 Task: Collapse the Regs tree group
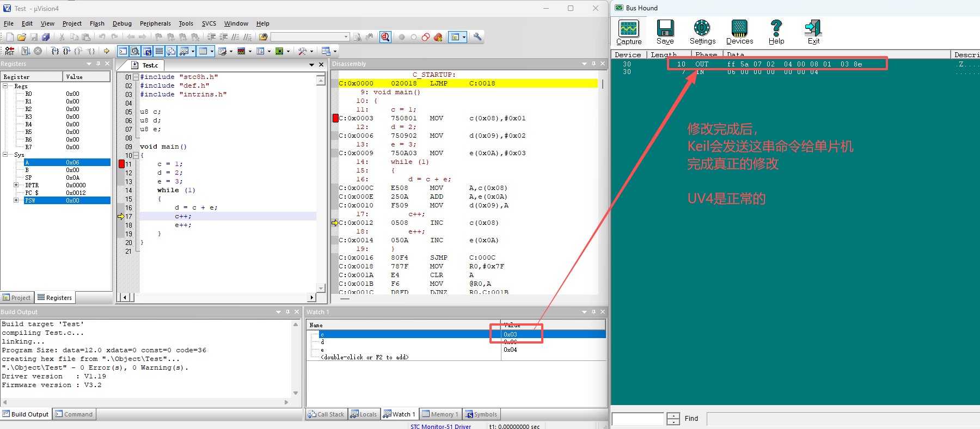pos(5,86)
